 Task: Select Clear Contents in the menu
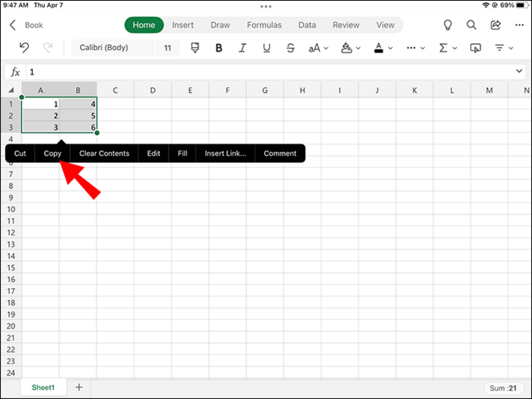pos(104,153)
